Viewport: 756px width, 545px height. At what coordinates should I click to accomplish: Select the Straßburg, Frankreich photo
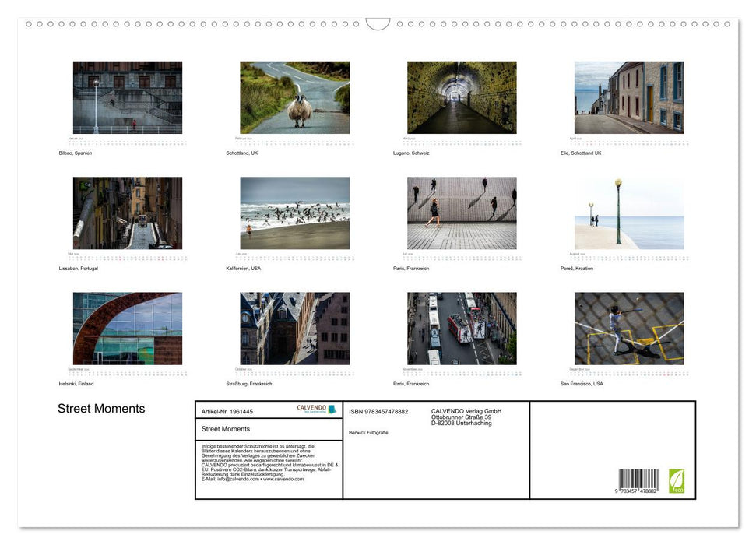(x=294, y=328)
